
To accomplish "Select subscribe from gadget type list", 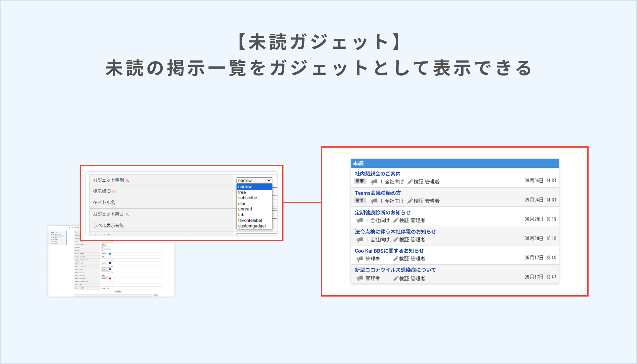I will 254,198.
